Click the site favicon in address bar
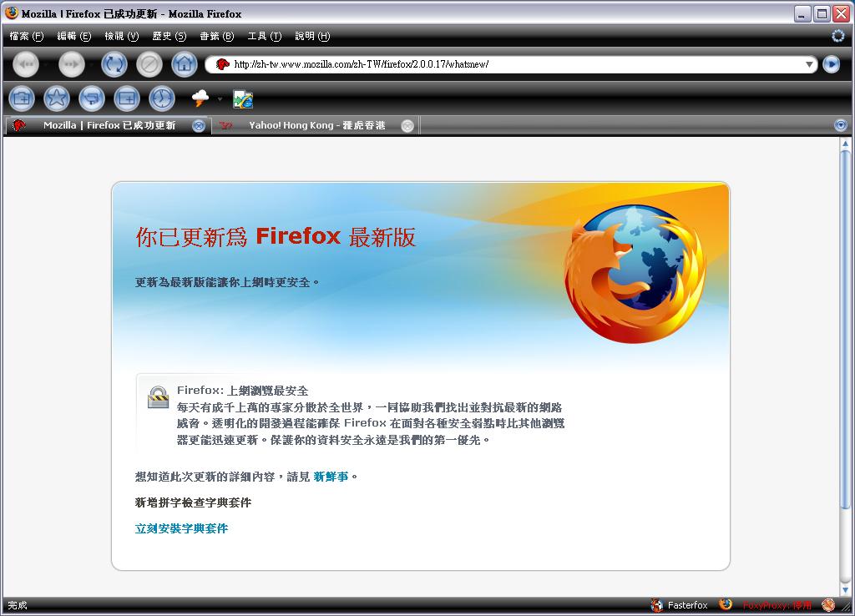Screen dimensions: 855x616 click(222, 64)
